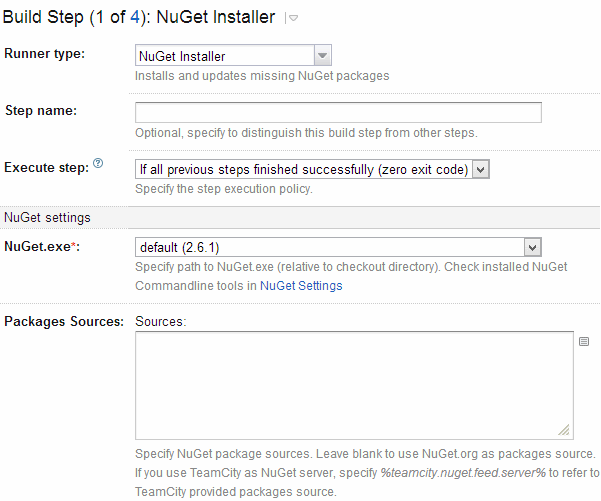Viewport: 601px width, 501px height.
Task: Select the NuGet Installer runner type field
Action: (233, 56)
